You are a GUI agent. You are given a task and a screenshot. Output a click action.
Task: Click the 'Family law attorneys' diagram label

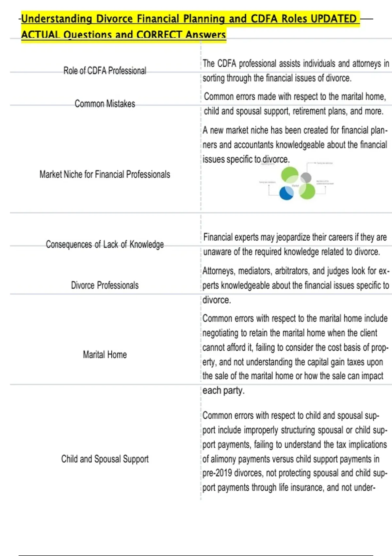tap(325, 163)
